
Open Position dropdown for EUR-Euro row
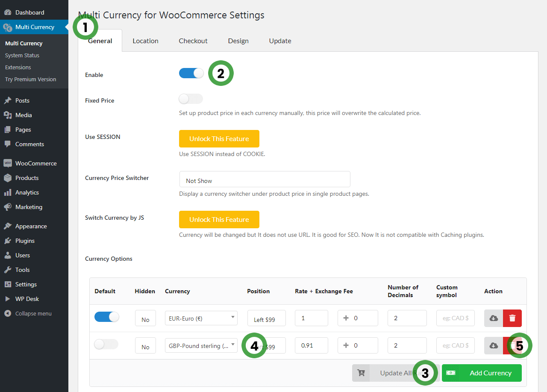click(267, 318)
